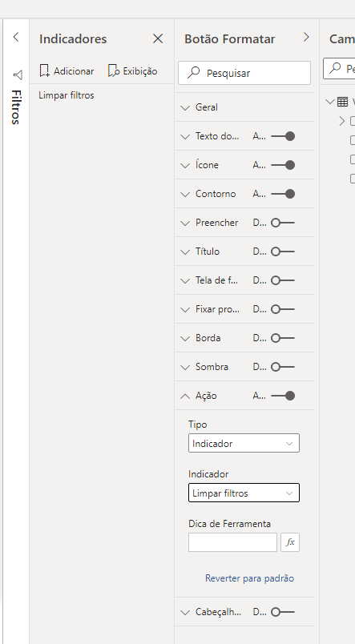The height and width of the screenshot is (644, 355).
Task: Click the Filtros funnel icon
Action: pos(18,74)
